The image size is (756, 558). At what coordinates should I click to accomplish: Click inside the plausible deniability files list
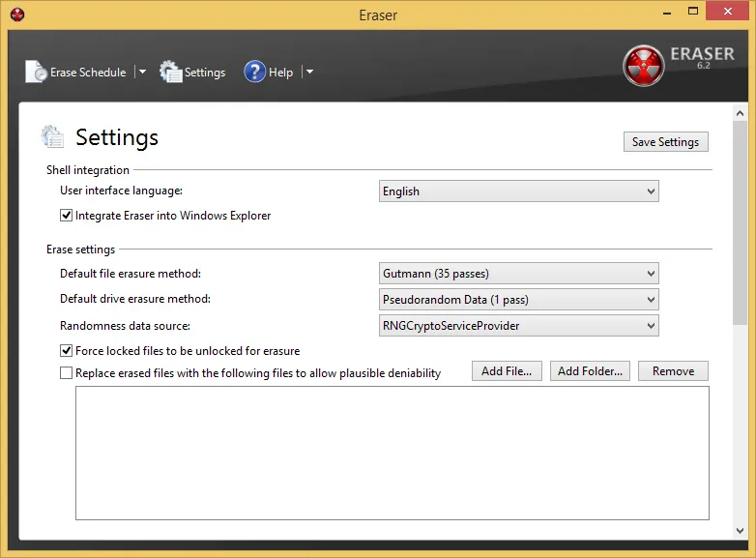coord(392,453)
